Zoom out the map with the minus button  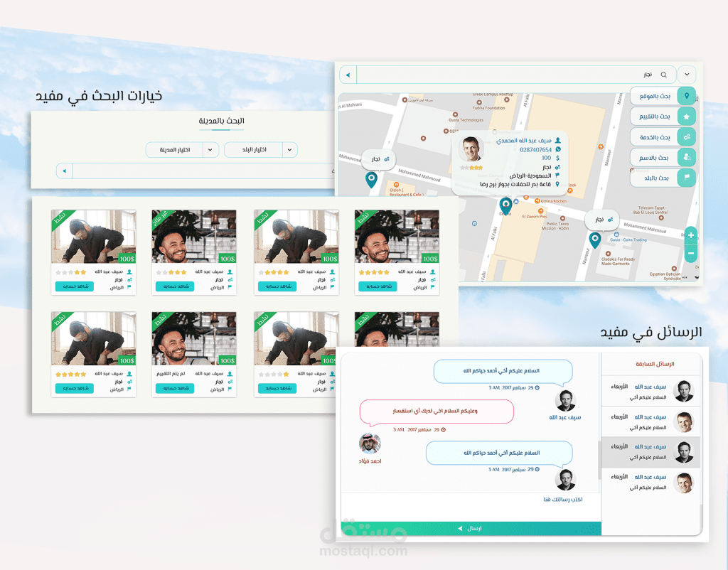tap(691, 254)
